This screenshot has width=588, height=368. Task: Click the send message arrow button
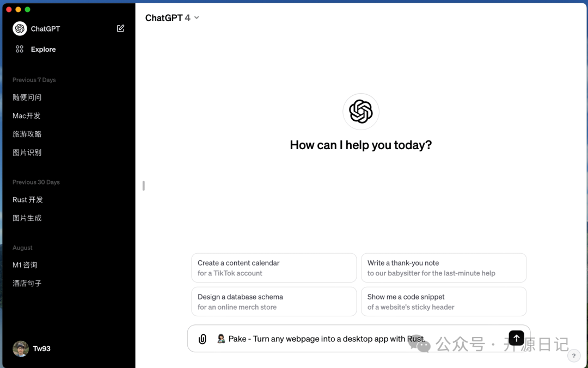click(516, 338)
